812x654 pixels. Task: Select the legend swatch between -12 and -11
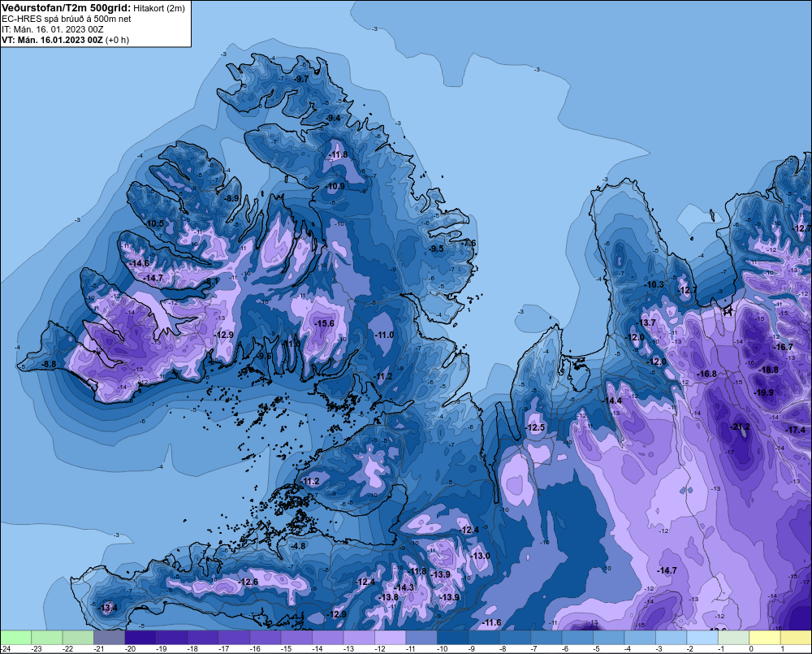coord(391,637)
